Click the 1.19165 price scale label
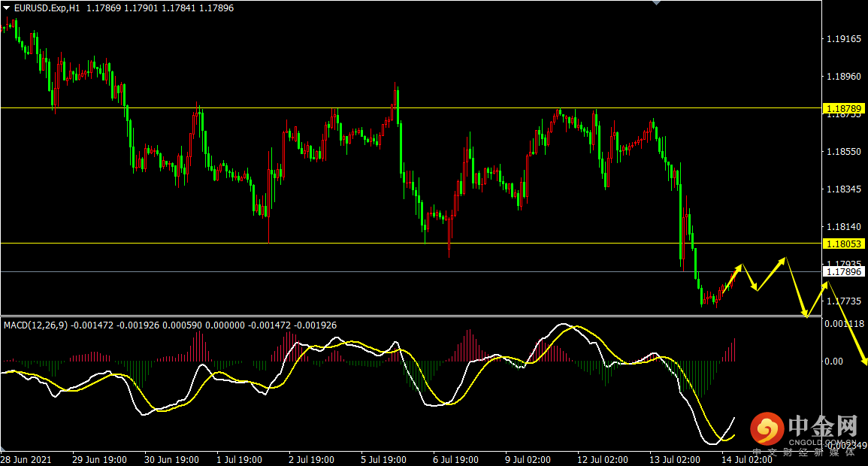Image resolution: width=868 pixels, height=466 pixels. click(843, 38)
